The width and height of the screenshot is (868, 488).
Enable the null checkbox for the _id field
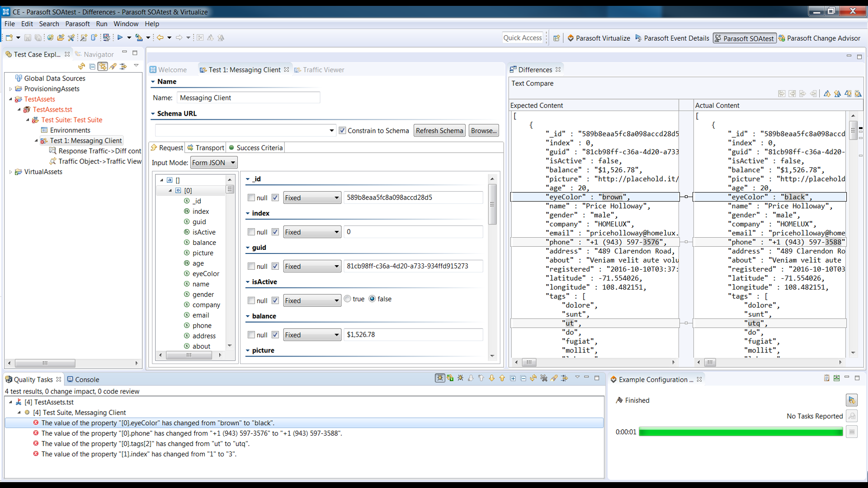click(x=252, y=197)
